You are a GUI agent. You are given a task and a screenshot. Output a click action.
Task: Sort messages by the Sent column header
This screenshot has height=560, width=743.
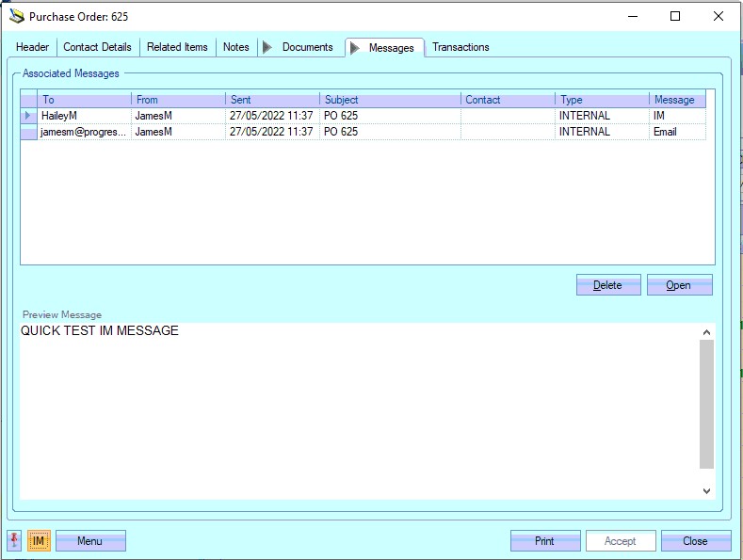[x=272, y=100]
